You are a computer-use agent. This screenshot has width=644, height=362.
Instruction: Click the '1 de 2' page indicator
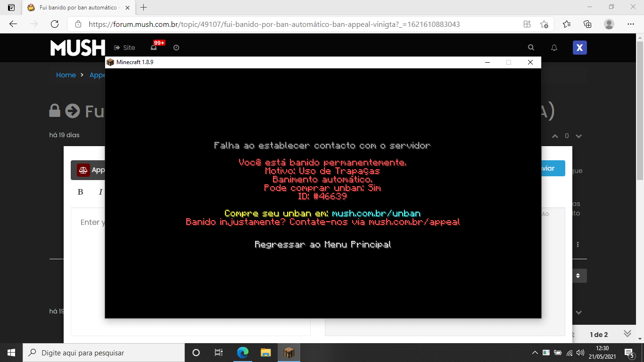(599, 335)
